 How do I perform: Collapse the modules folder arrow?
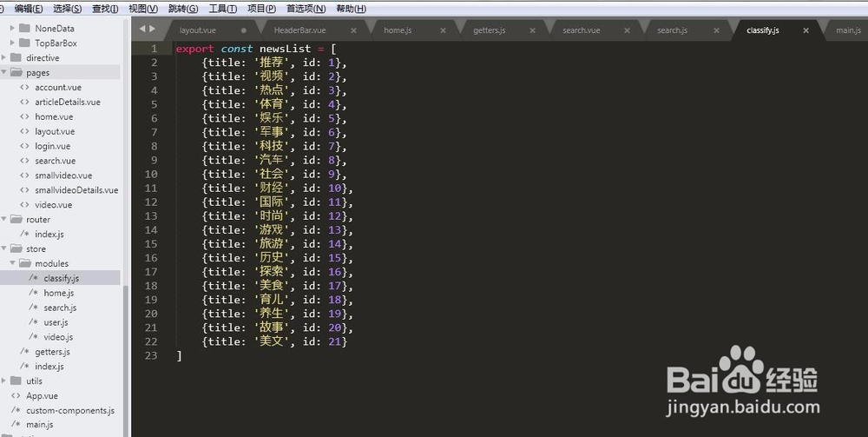tap(12, 263)
